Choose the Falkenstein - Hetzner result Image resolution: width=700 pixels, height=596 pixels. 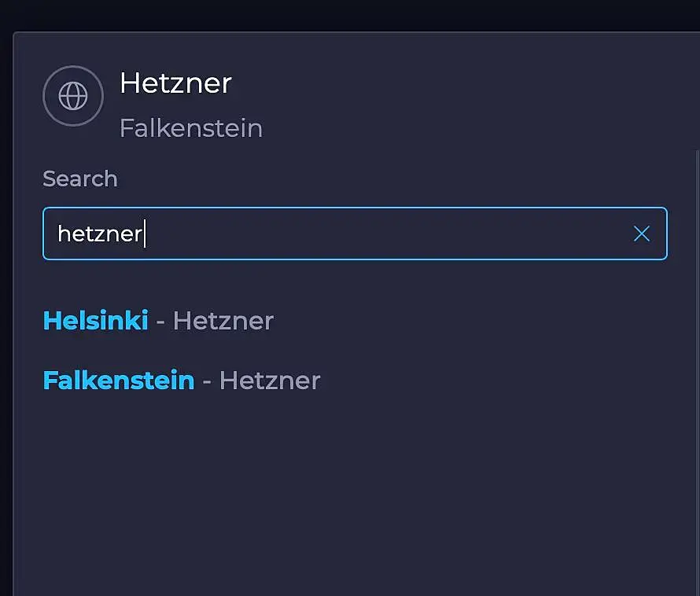[181, 381]
